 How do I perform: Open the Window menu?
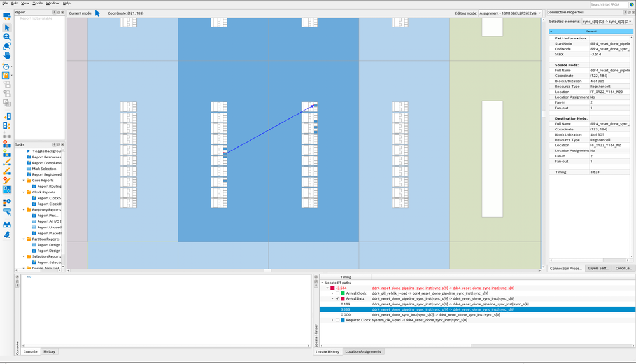(x=53, y=3)
